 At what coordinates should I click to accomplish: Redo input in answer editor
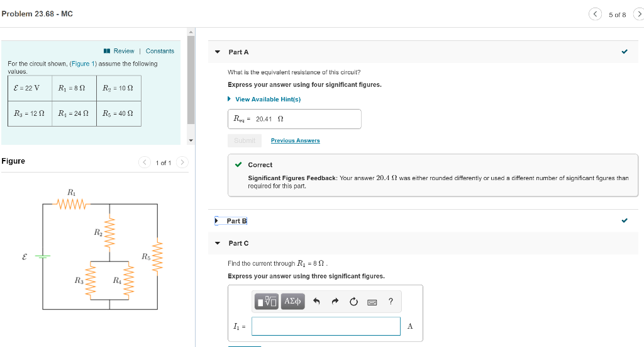coord(335,302)
